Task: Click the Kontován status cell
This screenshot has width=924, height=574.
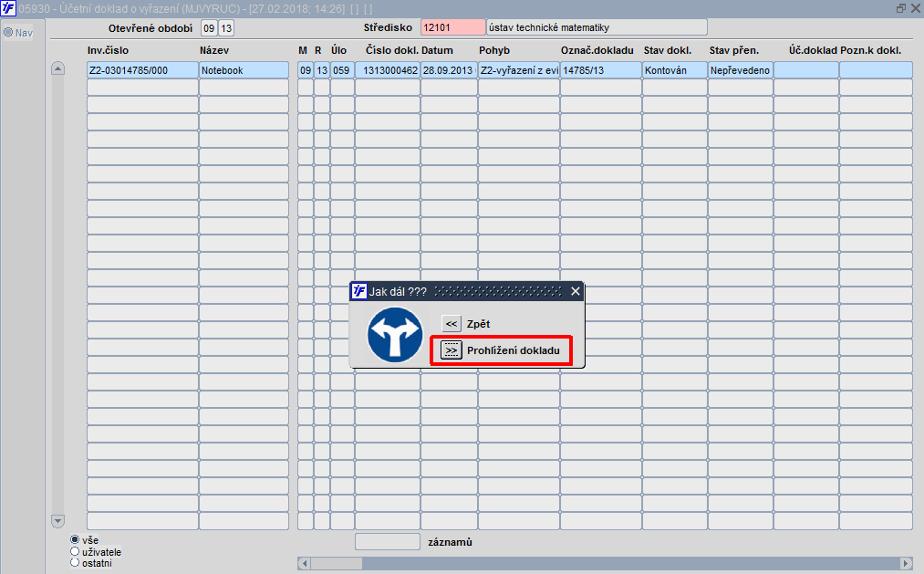Action: 675,70
